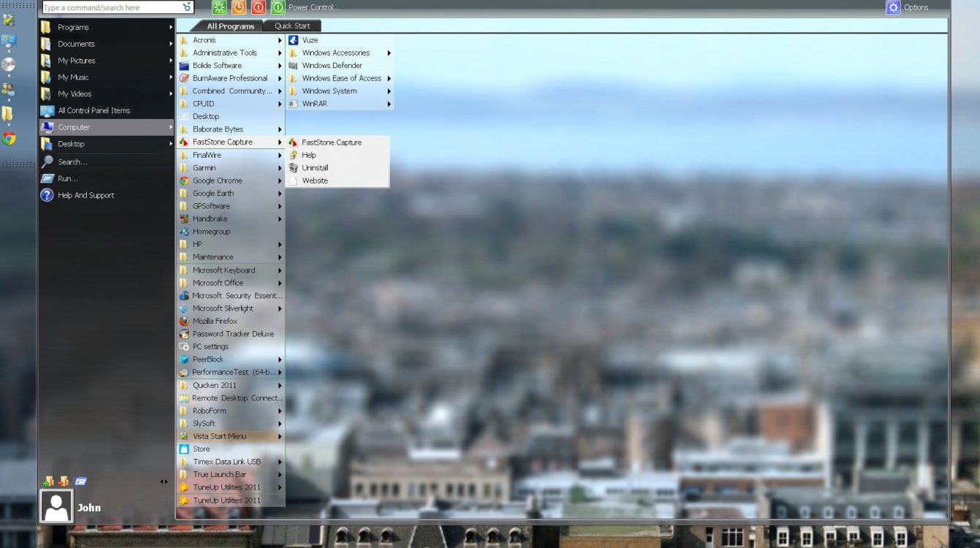Screen dimensions: 980x548
Task: Click the Uninstall trash icon
Action: pyautogui.click(x=294, y=168)
